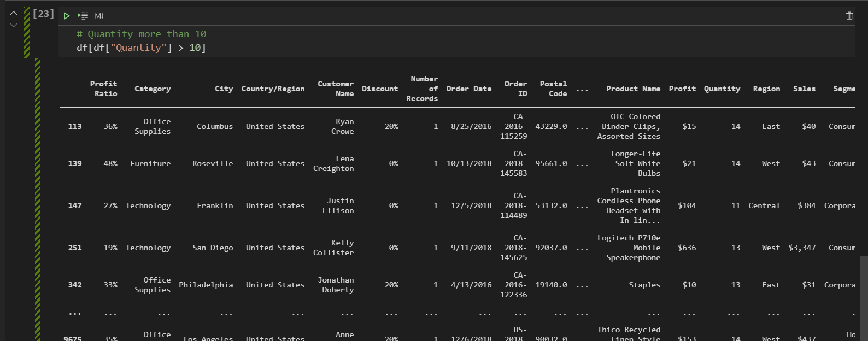This screenshot has height=341, width=868.
Task: Click the city cell 'Columbus'
Action: coord(215,126)
